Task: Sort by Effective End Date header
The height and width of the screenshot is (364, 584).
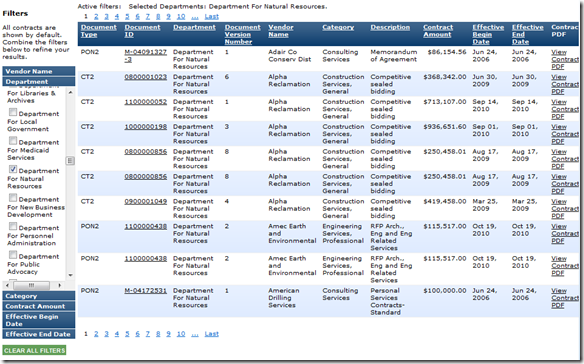Action: pos(527,34)
